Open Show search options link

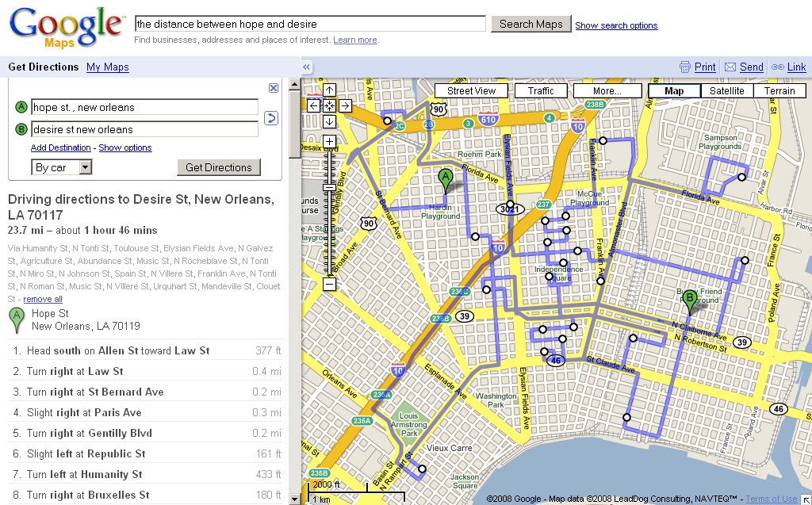(x=616, y=25)
